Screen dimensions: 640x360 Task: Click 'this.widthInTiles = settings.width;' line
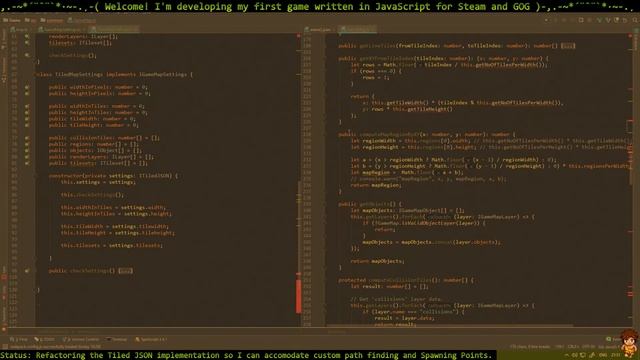113,207
